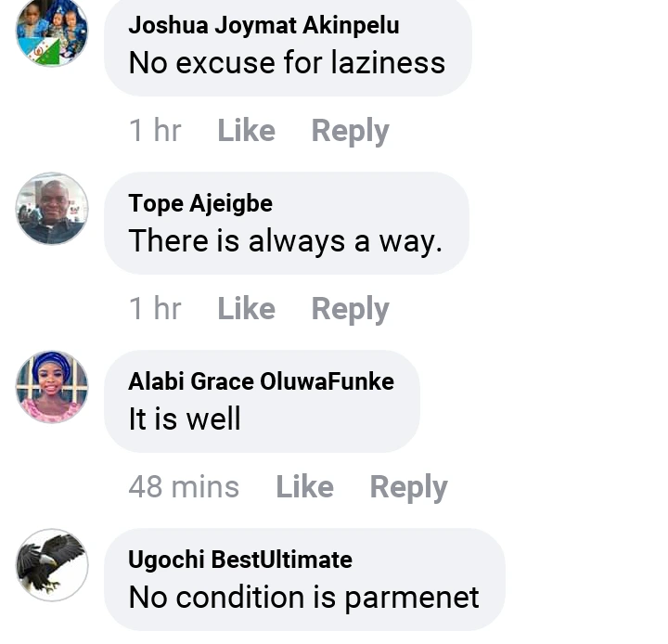Click the '48 mins' timestamp
The image size is (668, 644).
(x=184, y=487)
